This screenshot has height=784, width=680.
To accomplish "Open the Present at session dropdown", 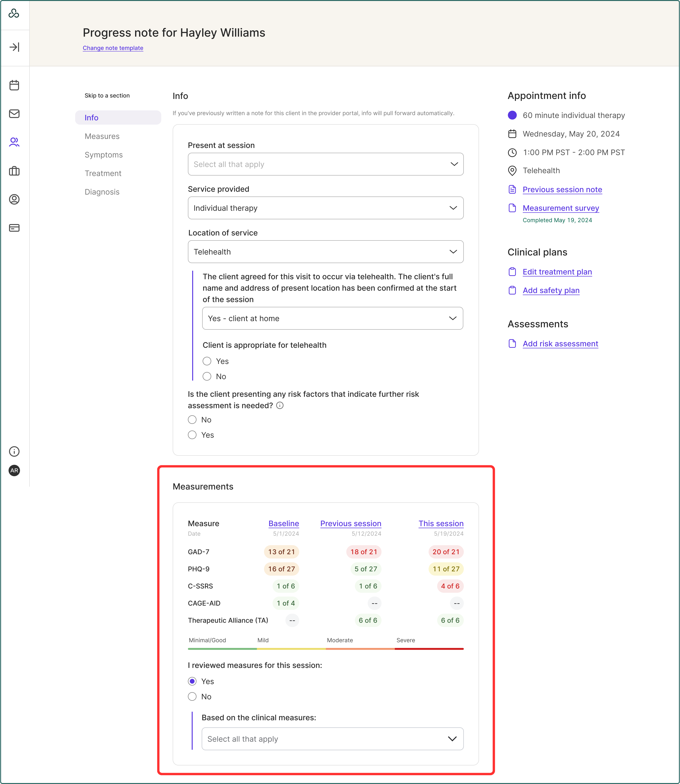I will (x=326, y=164).
